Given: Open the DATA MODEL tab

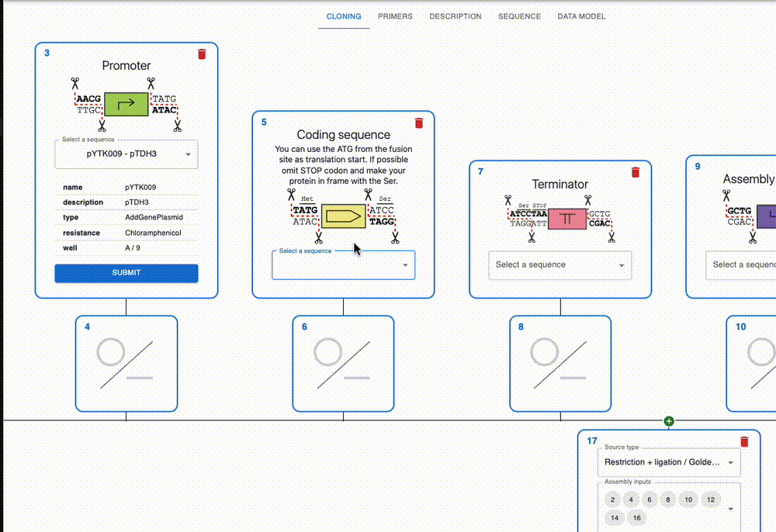Looking at the screenshot, I should coord(581,16).
